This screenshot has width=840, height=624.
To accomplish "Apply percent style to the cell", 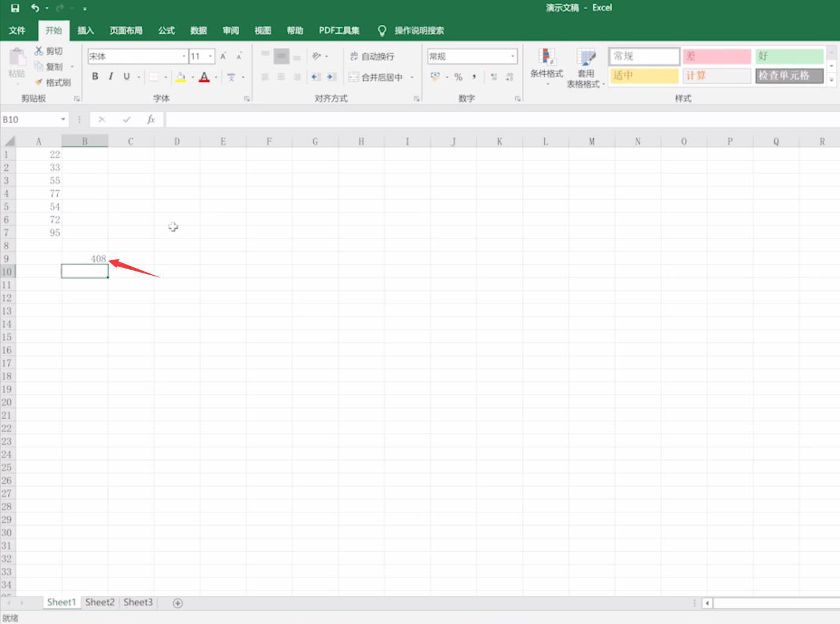I will (x=458, y=77).
